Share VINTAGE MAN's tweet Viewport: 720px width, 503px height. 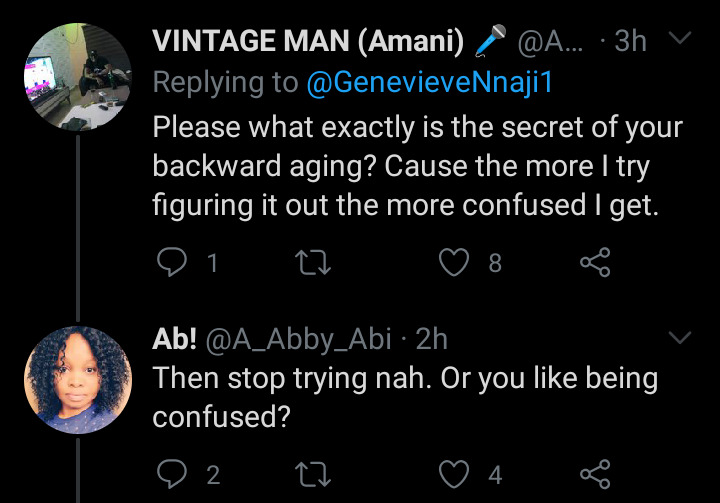595,262
